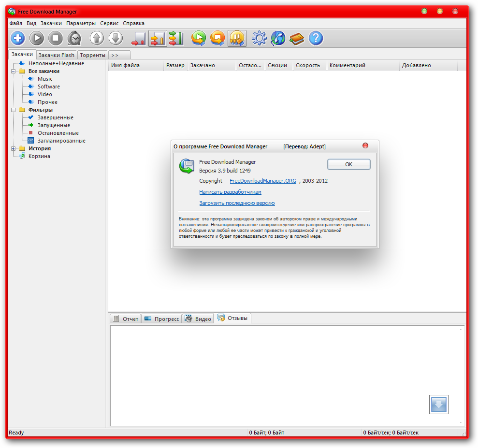Select the Video group
Screen dimensions: 478x448
pos(44,94)
